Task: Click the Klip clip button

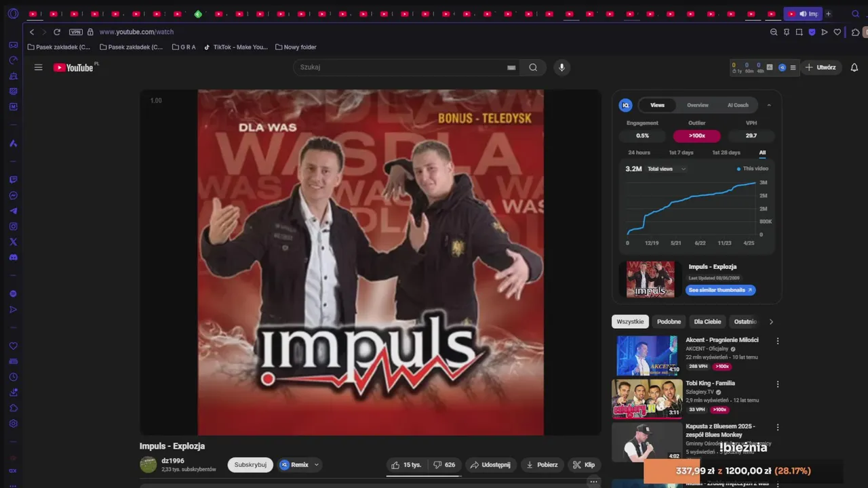Action: pyautogui.click(x=584, y=465)
